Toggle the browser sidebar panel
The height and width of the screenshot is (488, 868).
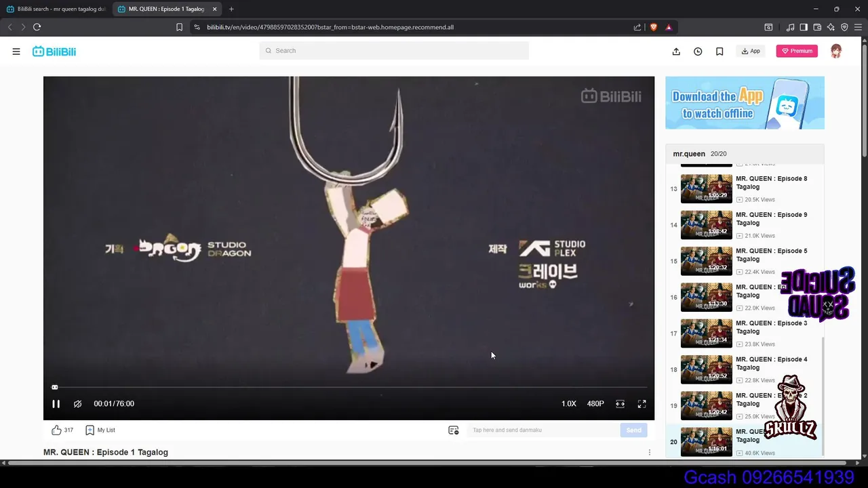pos(804,27)
